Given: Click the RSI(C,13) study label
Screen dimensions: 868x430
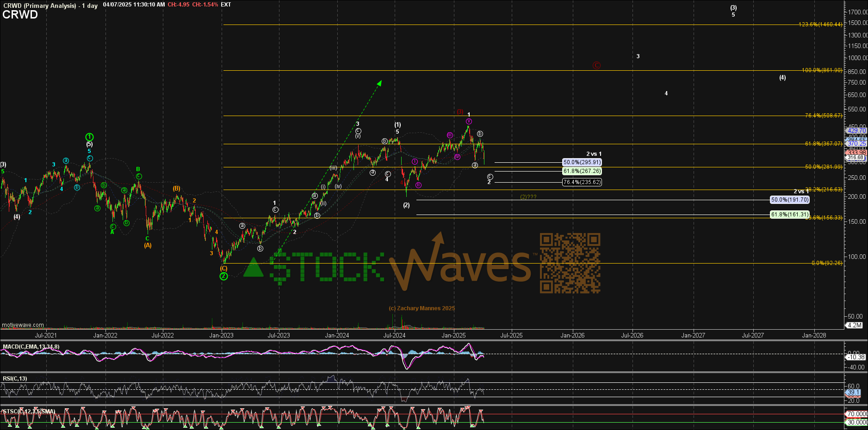Looking at the screenshot, I should point(15,379).
